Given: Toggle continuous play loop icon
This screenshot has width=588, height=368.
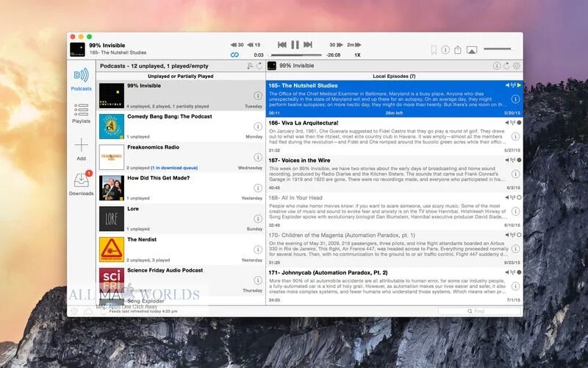Looking at the screenshot, I should pos(234,54).
